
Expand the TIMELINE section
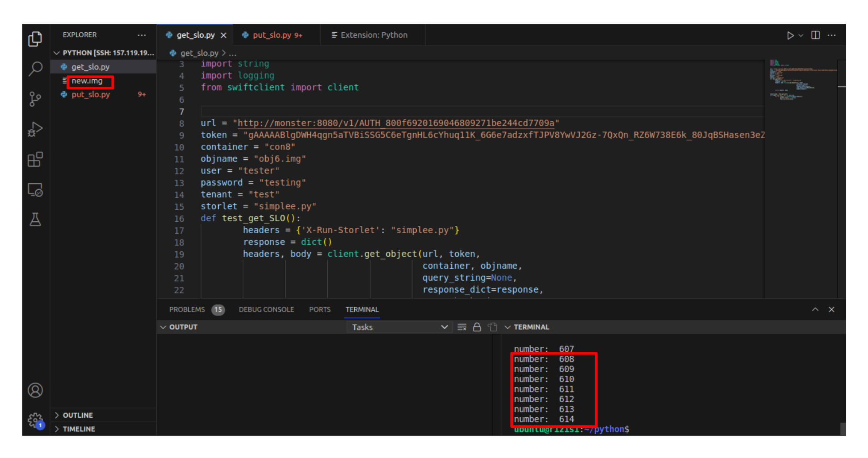pyautogui.click(x=78, y=429)
